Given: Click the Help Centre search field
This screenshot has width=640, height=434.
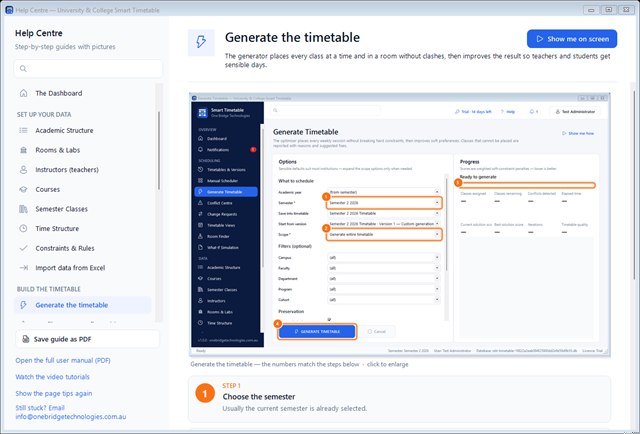Looking at the screenshot, I should coord(88,69).
